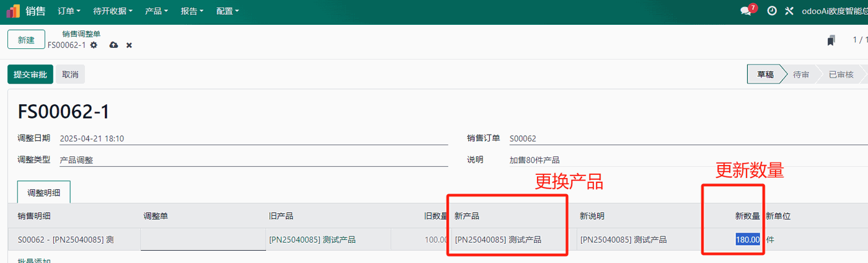Open the messages chat bubble icon
Screen dimensions: 868x263
[746, 11]
